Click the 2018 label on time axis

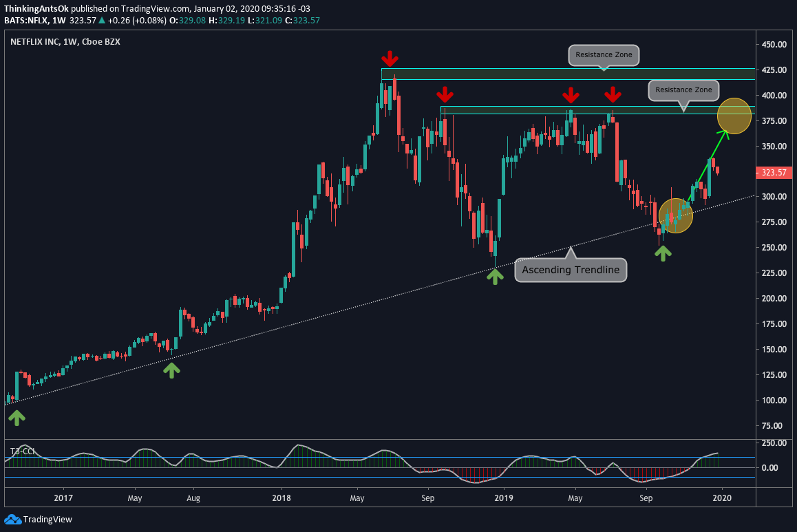click(281, 498)
